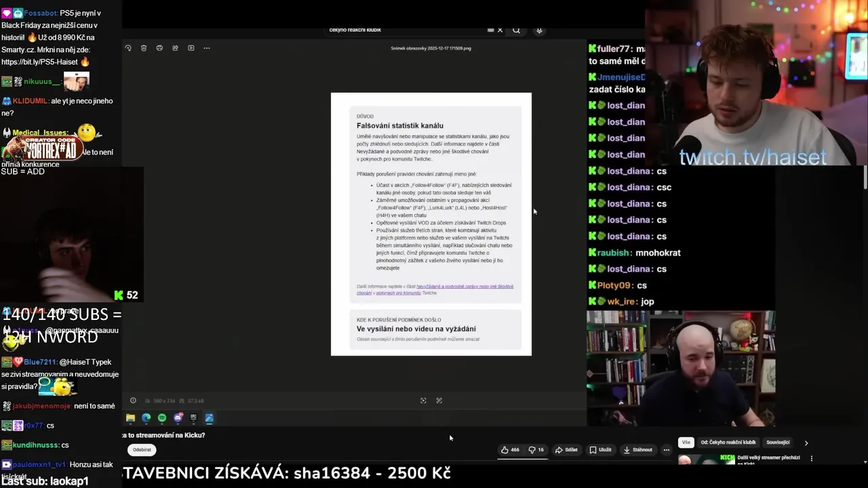Rotate image in Photos viewer toolbar
Image resolution: width=868 pixels, height=488 pixels.
128,48
